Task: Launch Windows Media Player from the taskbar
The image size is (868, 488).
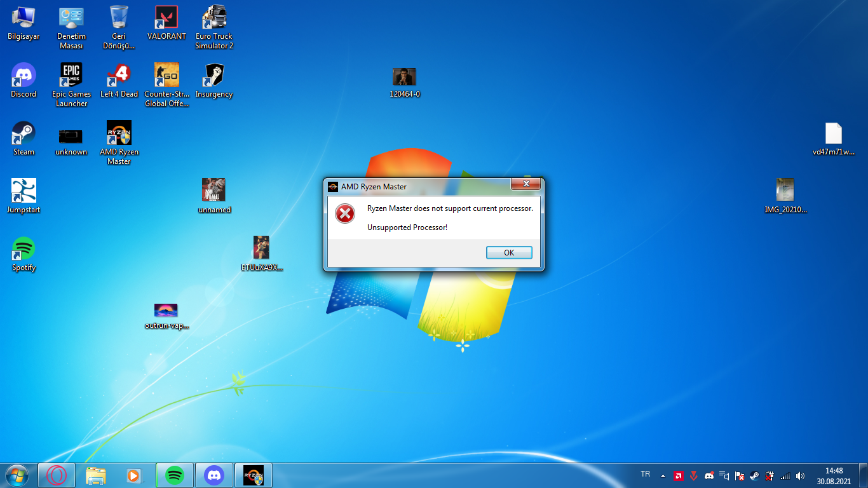Action: [x=135, y=475]
